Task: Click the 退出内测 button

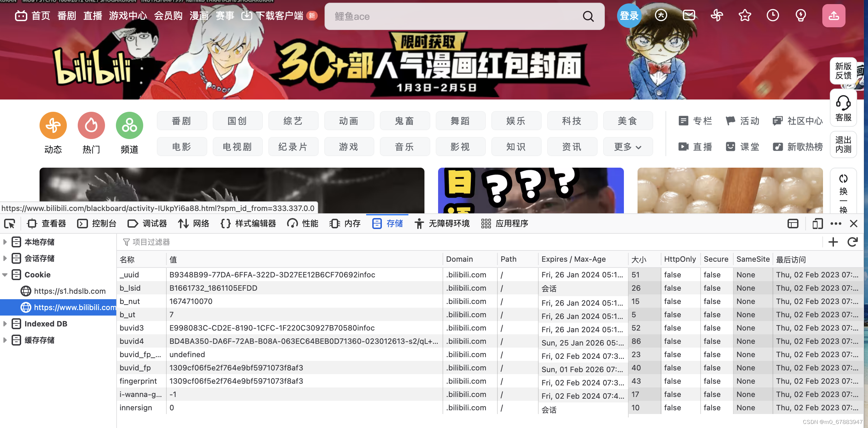Action: click(843, 144)
